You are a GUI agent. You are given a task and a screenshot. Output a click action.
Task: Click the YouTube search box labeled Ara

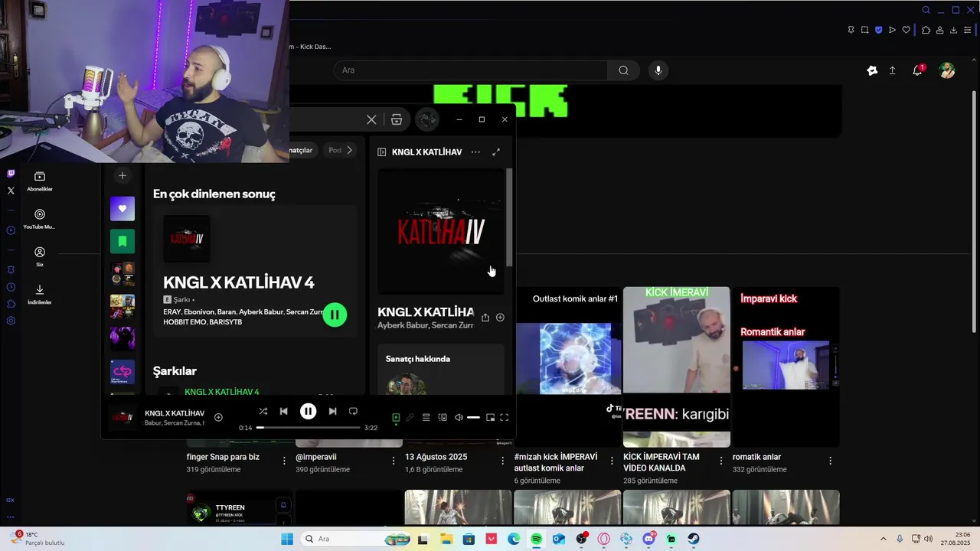[471, 70]
